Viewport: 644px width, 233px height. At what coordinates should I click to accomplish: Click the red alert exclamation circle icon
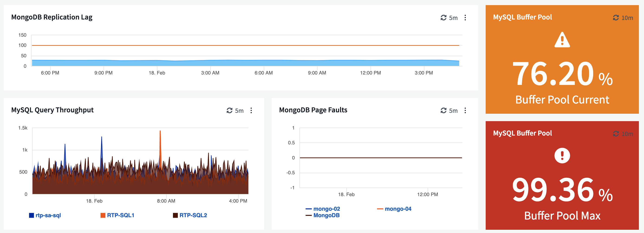pyautogui.click(x=562, y=155)
